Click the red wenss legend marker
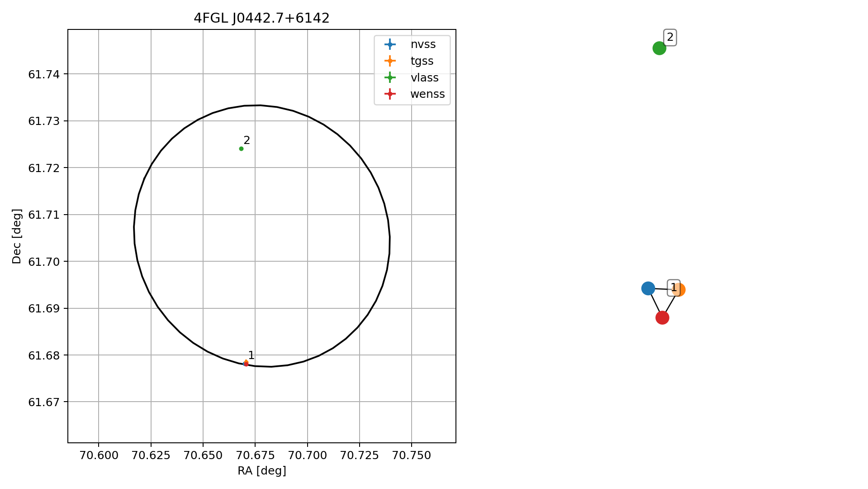This screenshot has width=868, height=489. point(389,94)
